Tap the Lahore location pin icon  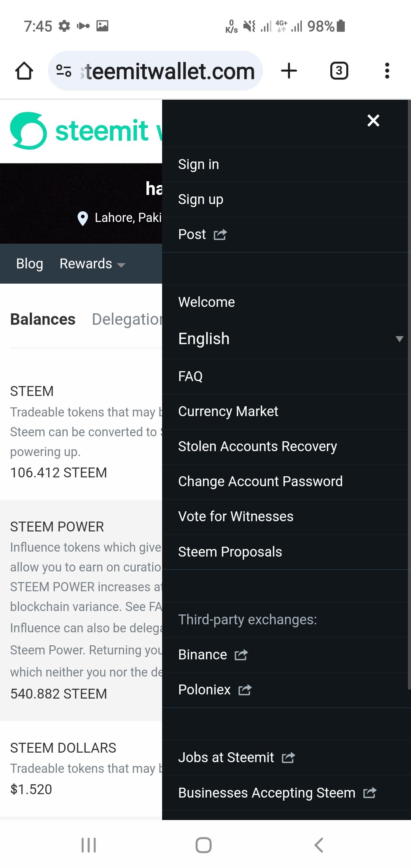(x=83, y=219)
